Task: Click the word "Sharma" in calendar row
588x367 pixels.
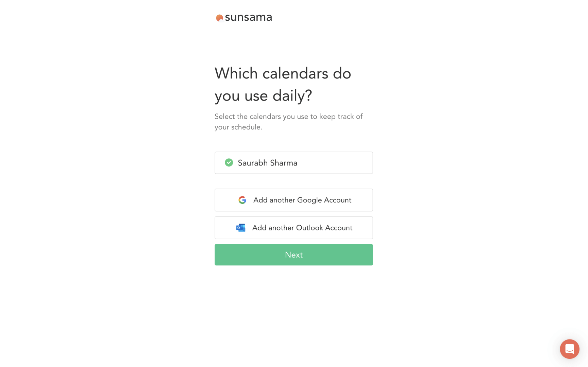Action: (284, 163)
